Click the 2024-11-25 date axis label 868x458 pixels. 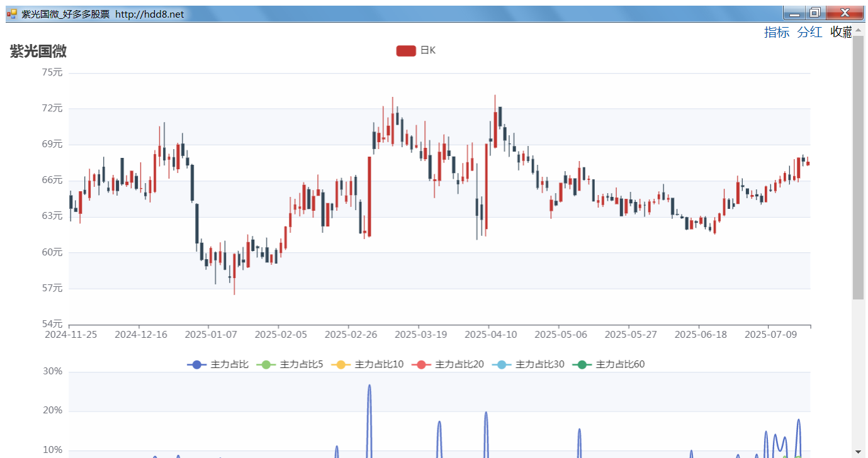[71, 334]
